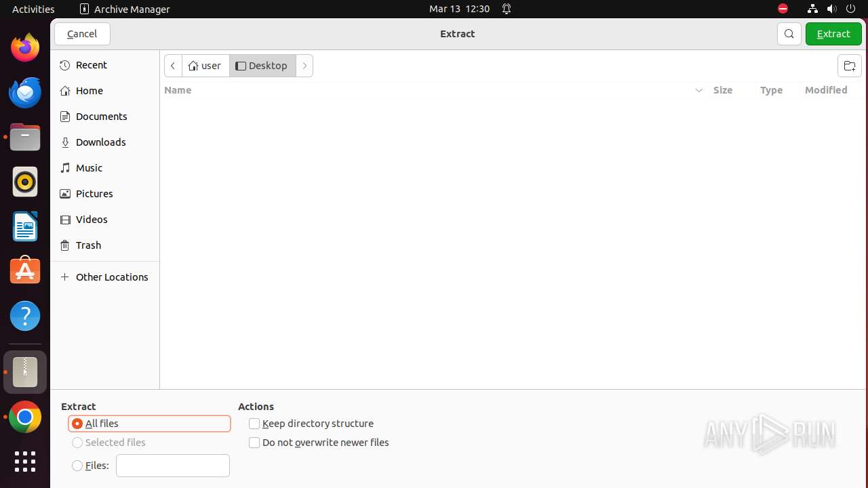
Task: Create new folder using the folder-plus icon
Action: coord(849,66)
